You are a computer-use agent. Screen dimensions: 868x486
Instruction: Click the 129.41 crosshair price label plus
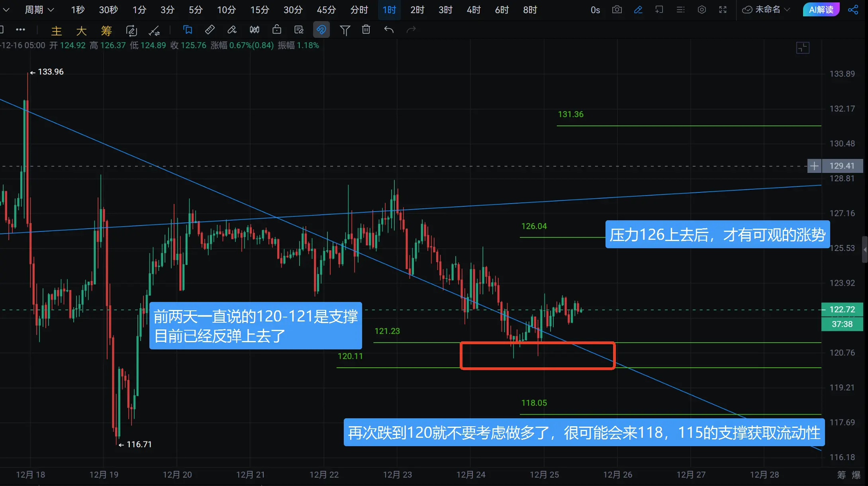click(814, 166)
